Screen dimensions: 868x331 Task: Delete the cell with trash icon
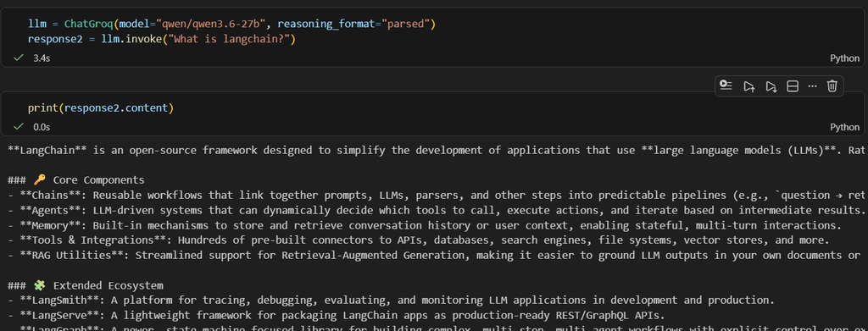pos(832,86)
